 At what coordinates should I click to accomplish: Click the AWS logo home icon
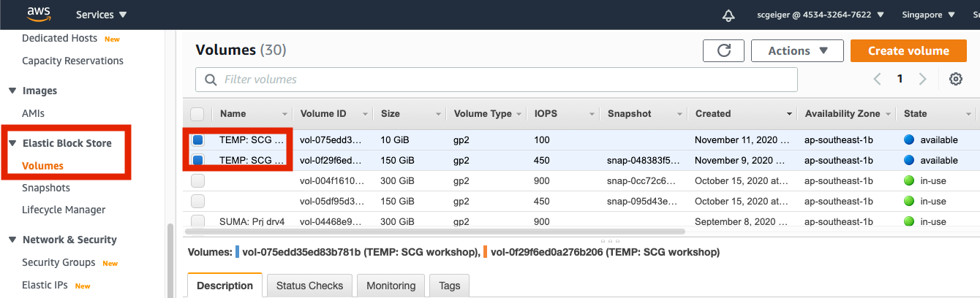(x=37, y=14)
